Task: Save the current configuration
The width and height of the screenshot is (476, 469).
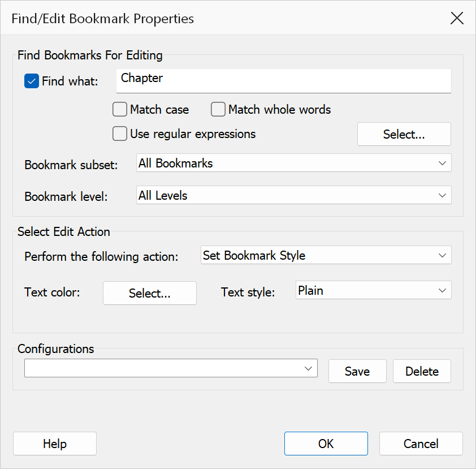Action: point(357,371)
